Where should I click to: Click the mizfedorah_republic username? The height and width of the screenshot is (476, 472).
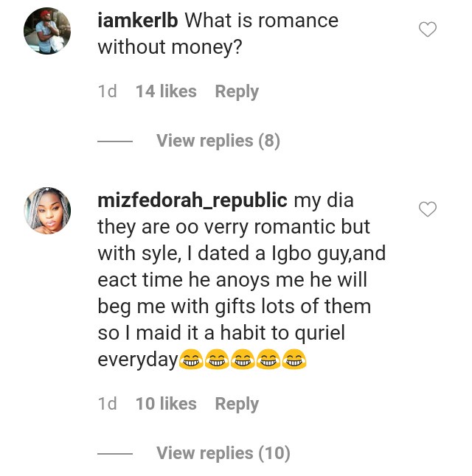pos(192,200)
